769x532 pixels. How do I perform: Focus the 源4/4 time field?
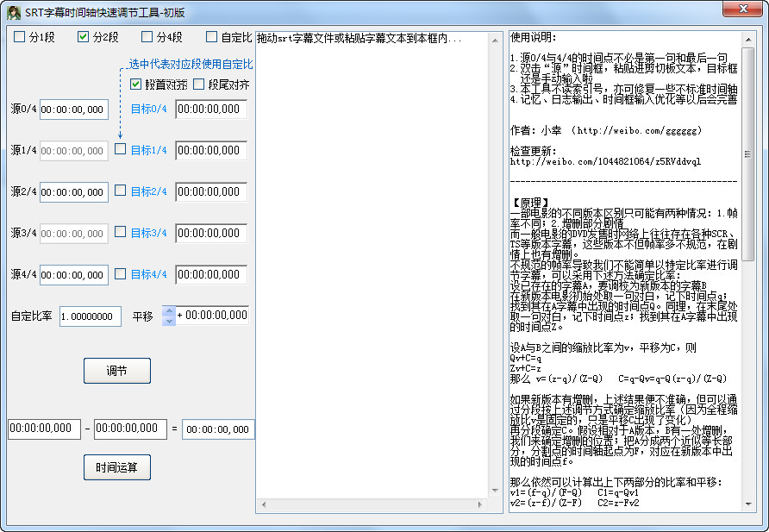[x=73, y=275]
